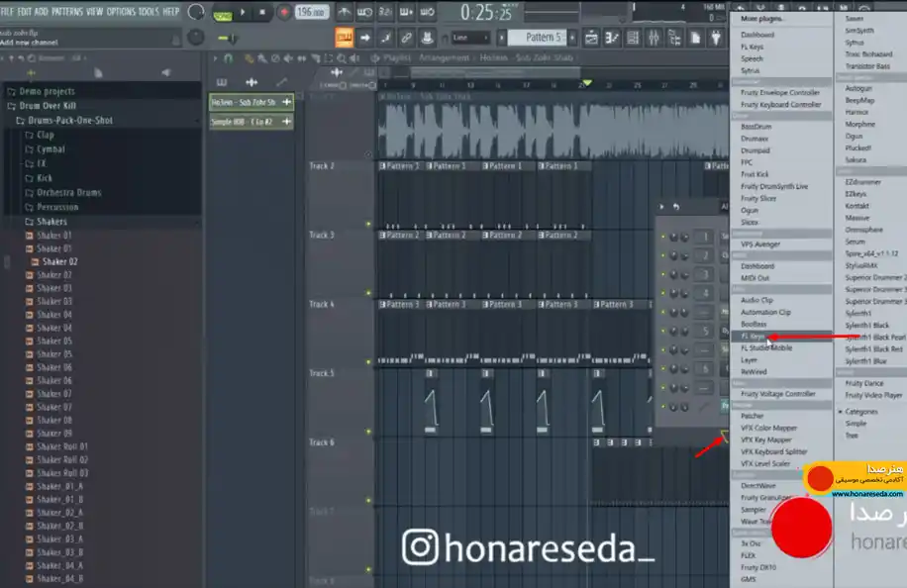Viewport: 907px width, 588px height.
Task: Adjust the master volume knob
Action: tap(196, 12)
